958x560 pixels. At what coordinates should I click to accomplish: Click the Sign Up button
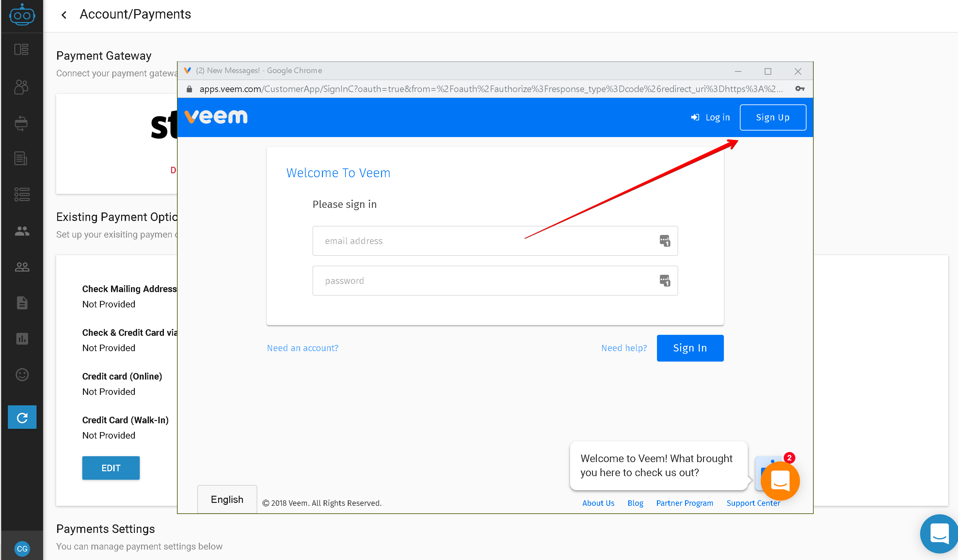coord(773,117)
